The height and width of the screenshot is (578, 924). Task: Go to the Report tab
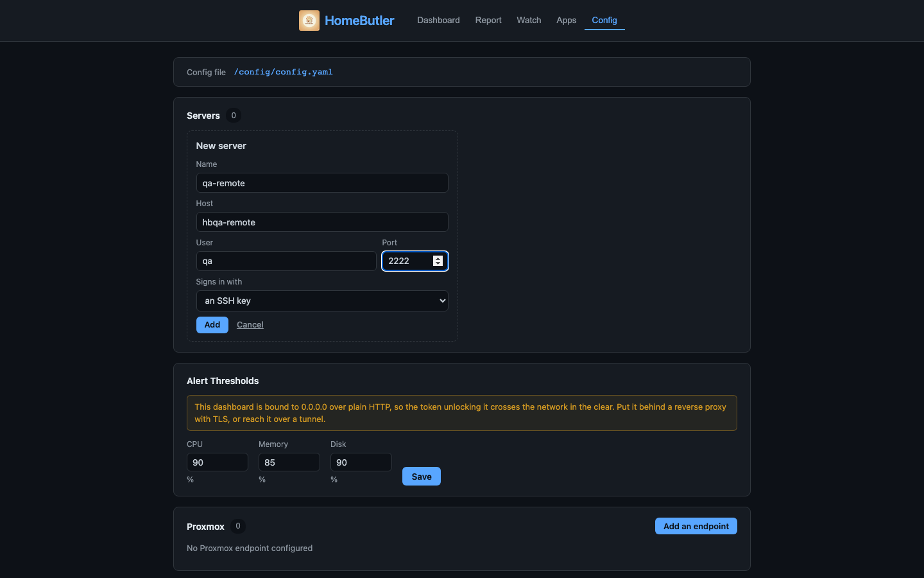488,21
